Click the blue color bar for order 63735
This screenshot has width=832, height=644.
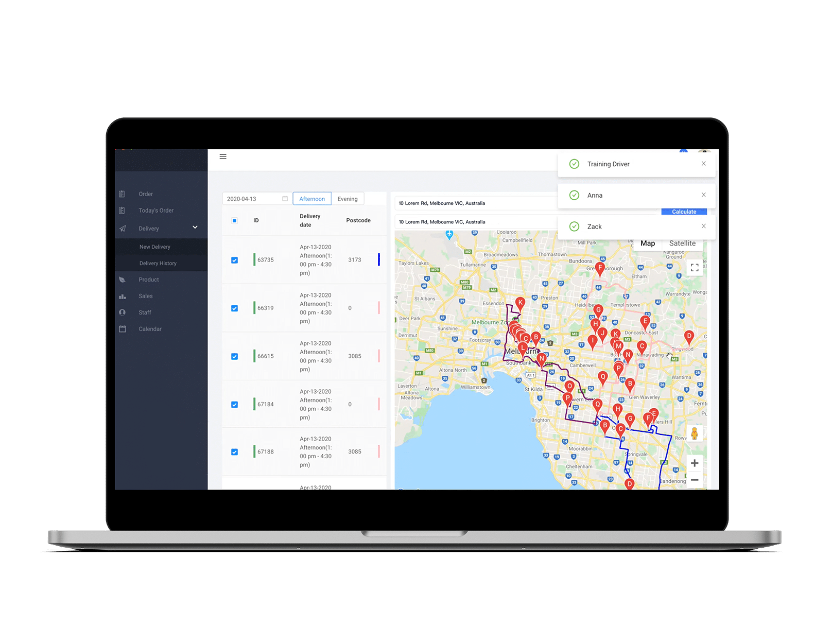(x=379, y=259)
